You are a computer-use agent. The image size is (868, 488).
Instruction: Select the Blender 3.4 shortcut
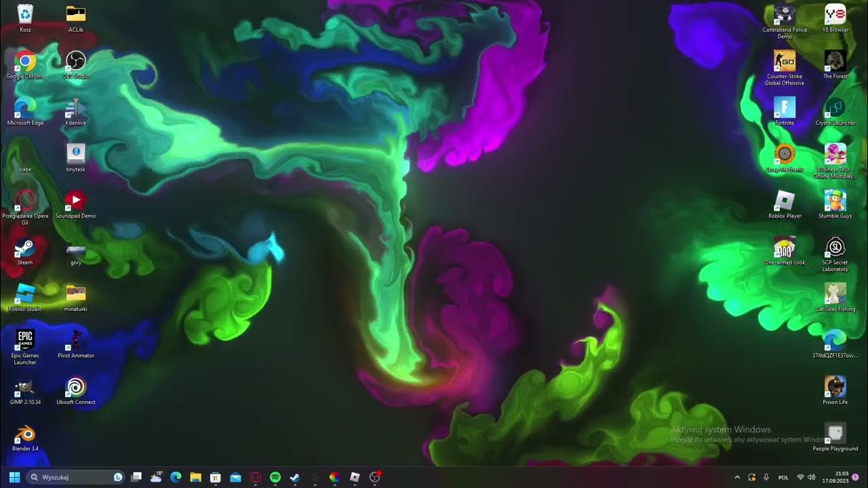(x=25, y=437)
